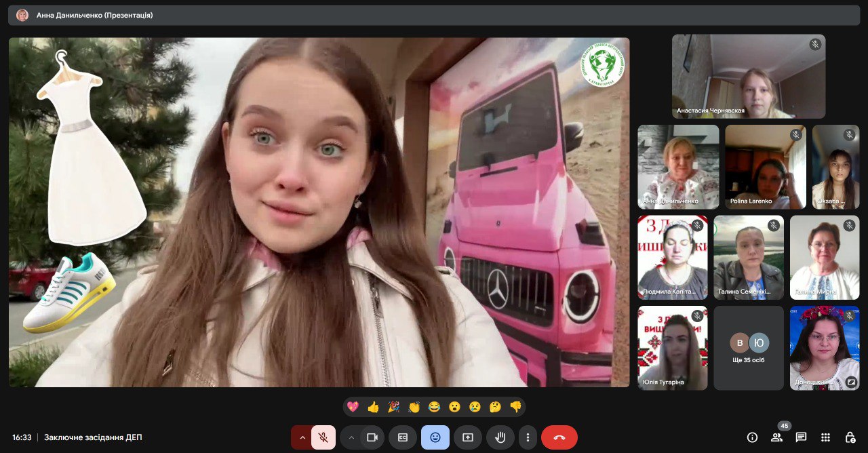The width and height of the screenshot is (868, 453).
Task: Toggle the camera on or off
Action: pyautogui.click(x=372, y=437)
